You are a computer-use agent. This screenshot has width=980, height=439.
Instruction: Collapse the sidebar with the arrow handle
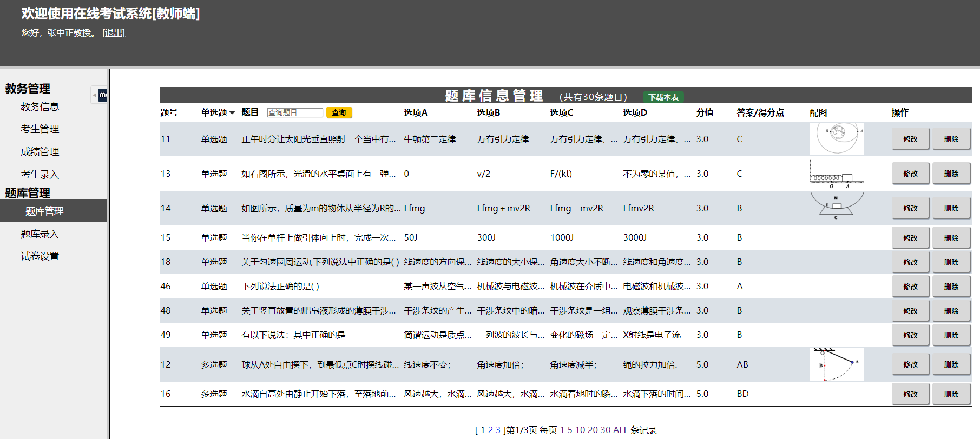click(x=95, y=95)
